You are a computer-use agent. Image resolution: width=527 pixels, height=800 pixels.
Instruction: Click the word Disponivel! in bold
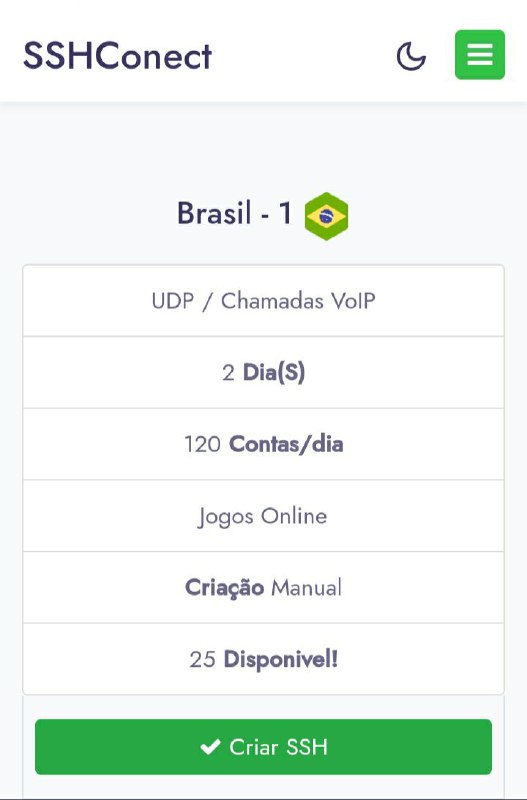(x=281, y=660)
